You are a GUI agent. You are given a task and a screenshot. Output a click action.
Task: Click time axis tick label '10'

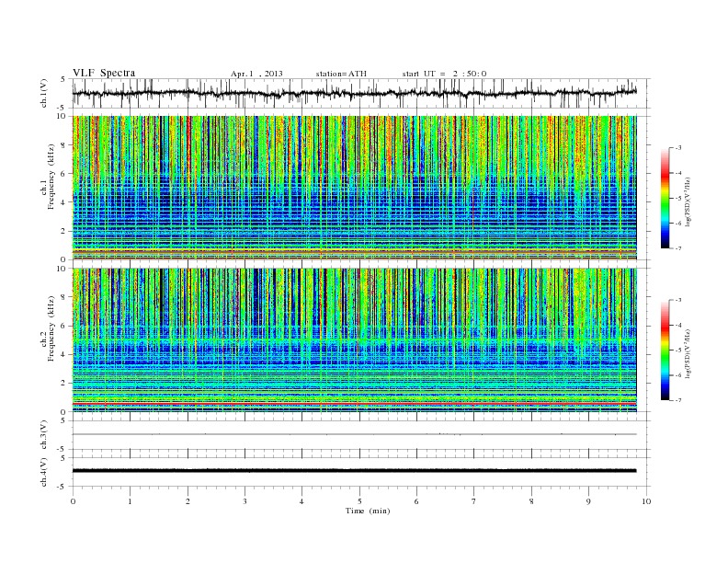pos(646,501)
